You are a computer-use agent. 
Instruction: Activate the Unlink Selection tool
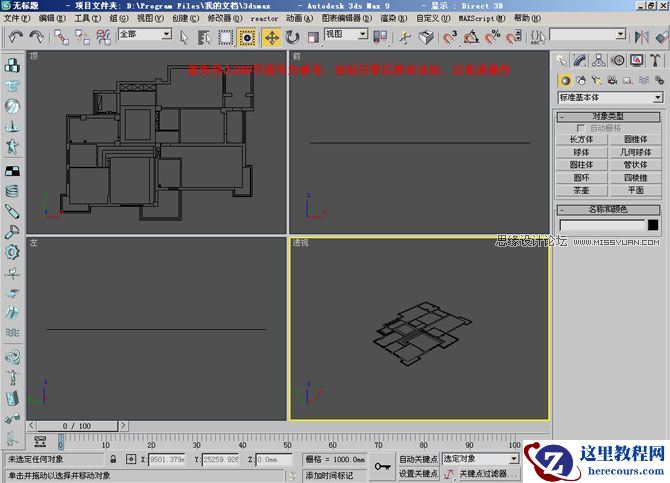[82, 37]
